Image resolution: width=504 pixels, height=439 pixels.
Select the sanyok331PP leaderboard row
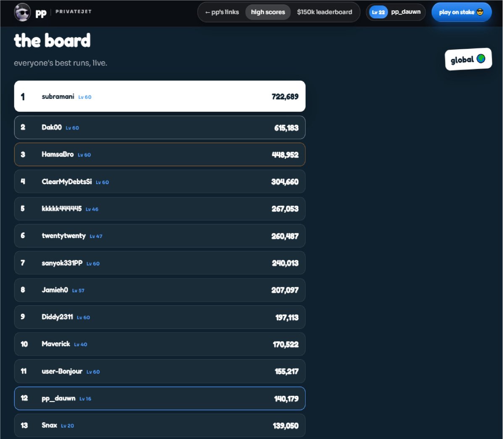click(160, 263)
